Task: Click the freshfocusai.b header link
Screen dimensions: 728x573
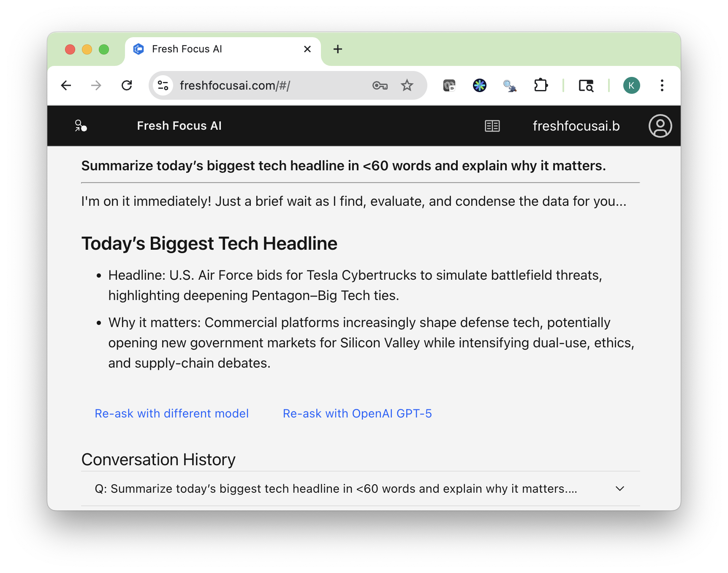Action: point(576,126)
